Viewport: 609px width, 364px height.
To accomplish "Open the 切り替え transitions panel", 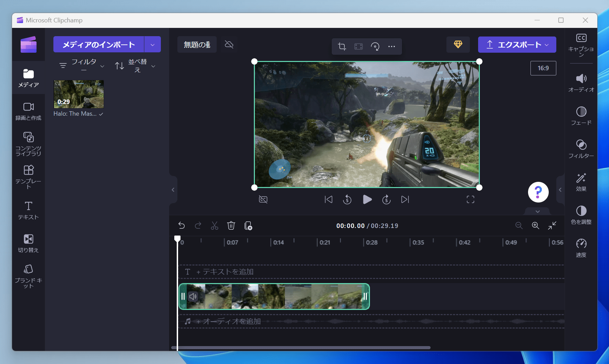I will pyautogui.click(x=28, y=243).
